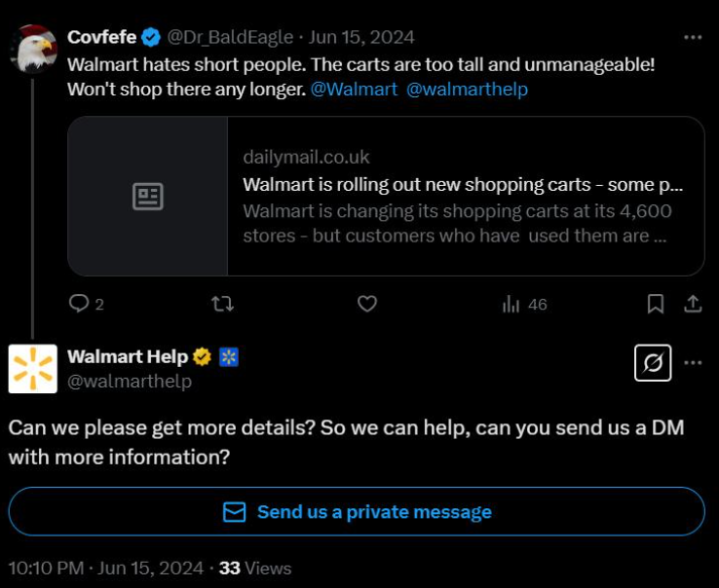Follow the @Walmart mention link
Screen dimensions: 719x588
click(354, 89)
